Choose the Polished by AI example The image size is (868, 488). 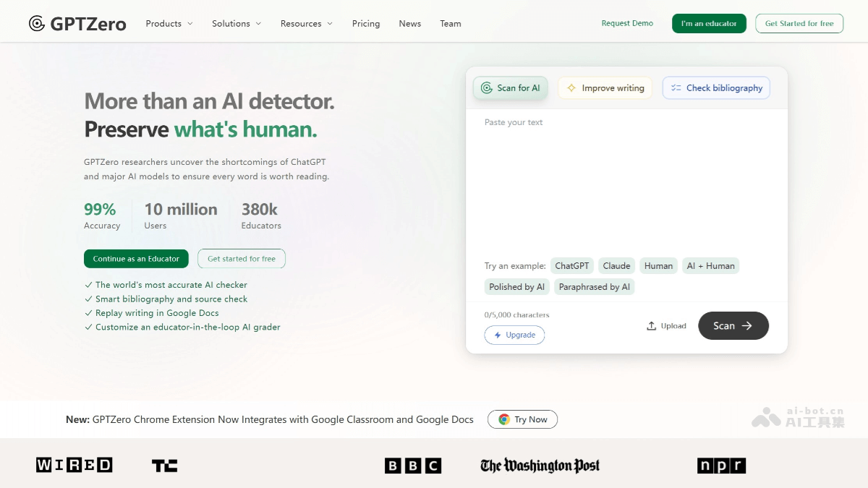516,287
